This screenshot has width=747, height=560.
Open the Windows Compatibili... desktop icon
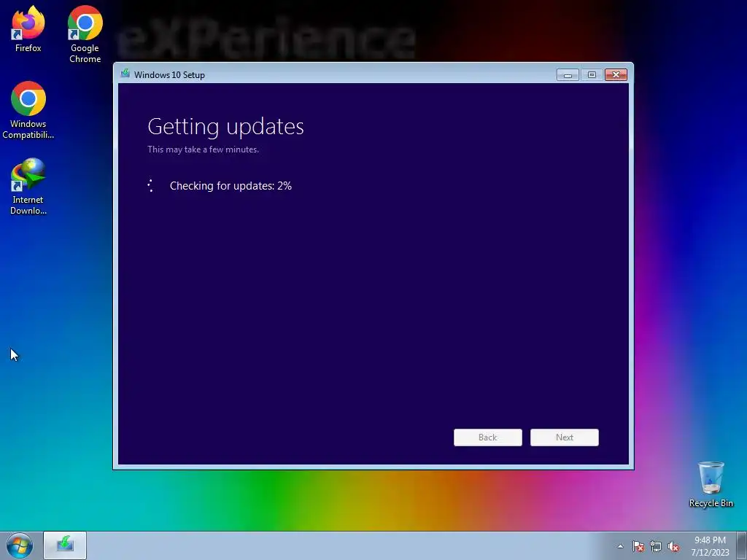[28, 110]
